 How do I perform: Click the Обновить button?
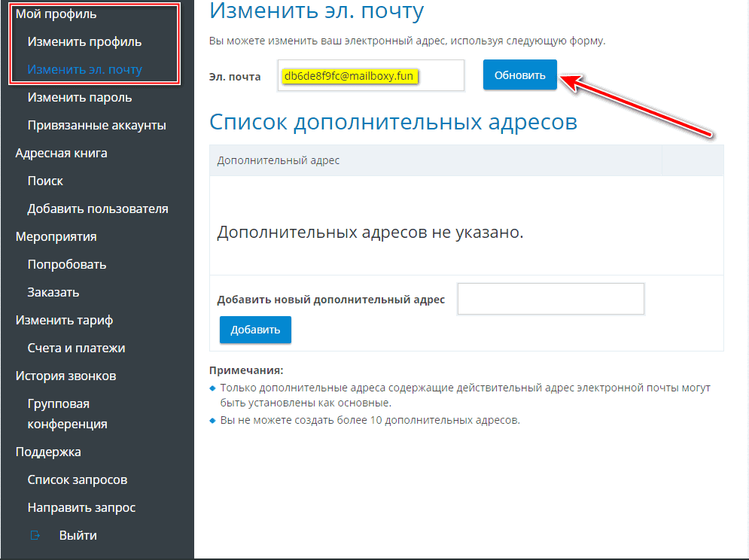[519, 75]
